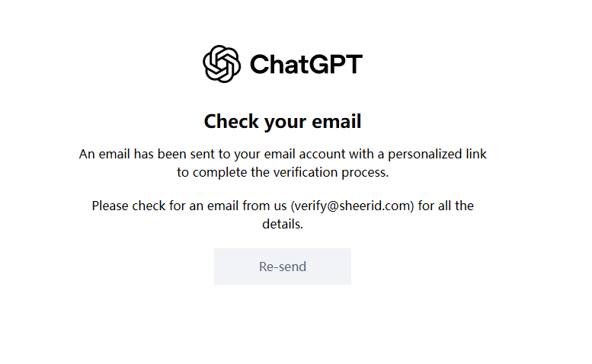Click the words "from us"
This screenshot has height=364, width=592.
click(264, 206)
